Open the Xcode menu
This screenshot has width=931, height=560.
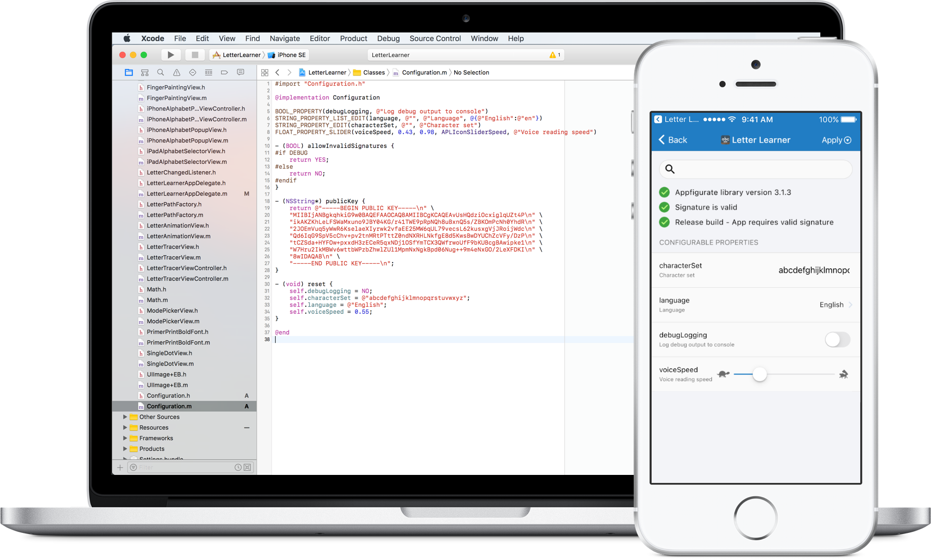point(153,38)
